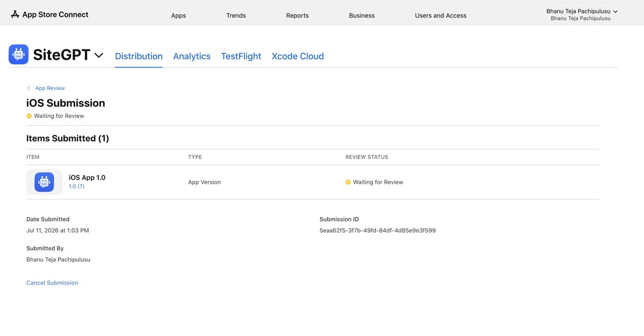This screenshot has width=644, height=336.
Task: Click the App Version type cell
Action: (205, 182)
